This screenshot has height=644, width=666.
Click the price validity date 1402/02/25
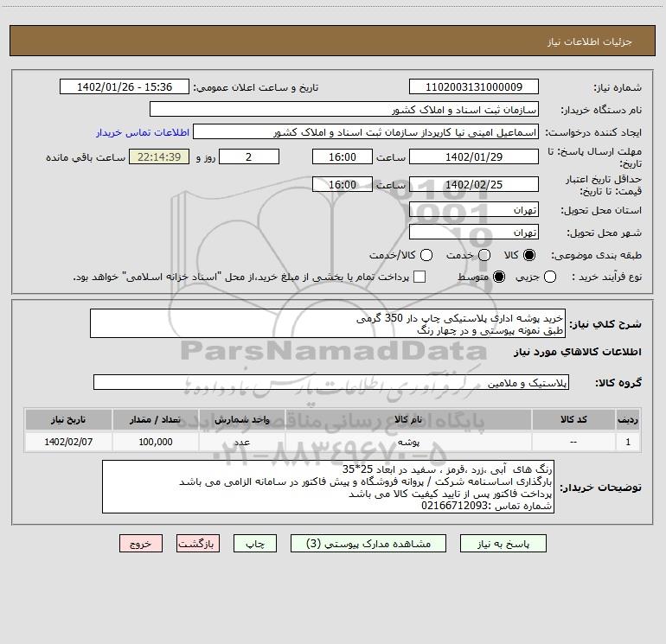point(474,184)
